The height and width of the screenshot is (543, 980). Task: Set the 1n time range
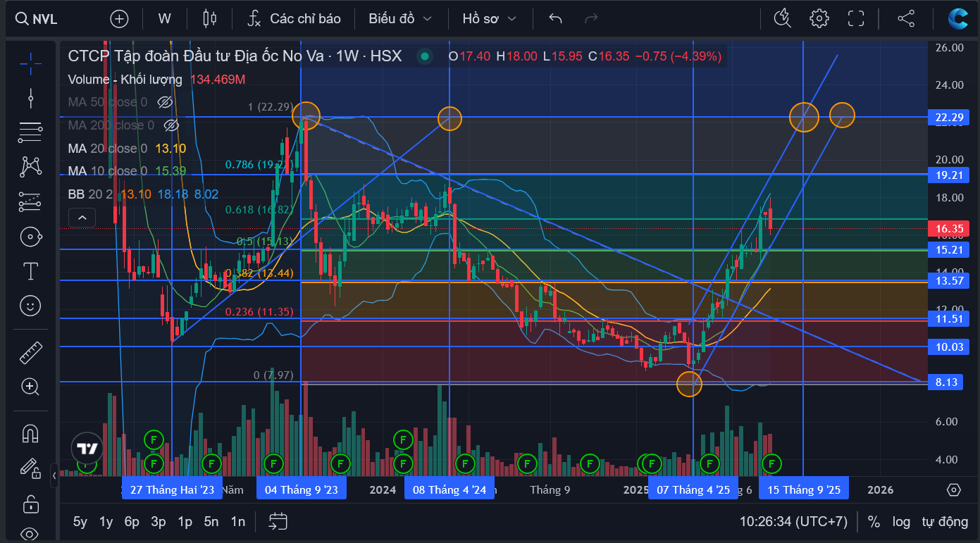(x=238, y=522)
